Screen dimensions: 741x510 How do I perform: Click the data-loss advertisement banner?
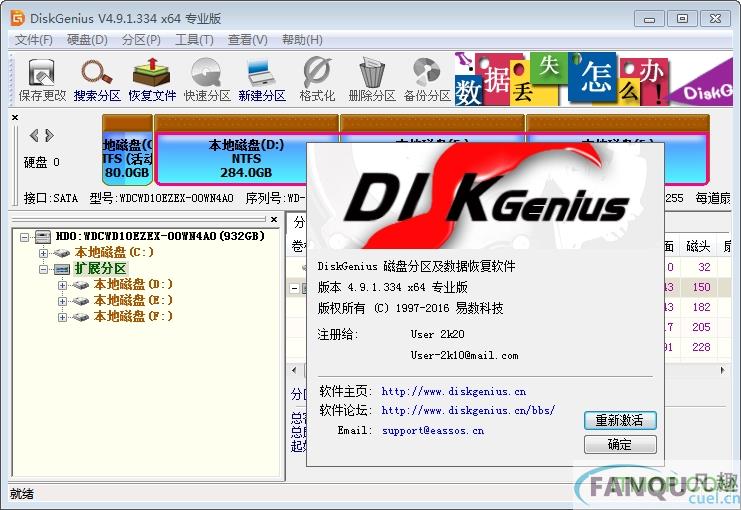(594, 79)
